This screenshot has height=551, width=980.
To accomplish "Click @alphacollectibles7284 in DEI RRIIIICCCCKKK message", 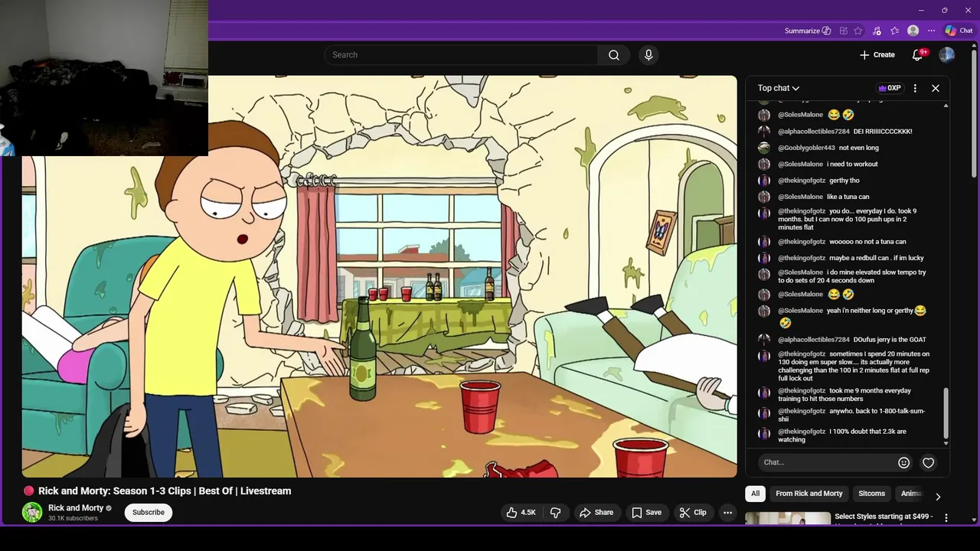I will pyautogui.click(x=814, y=132).
